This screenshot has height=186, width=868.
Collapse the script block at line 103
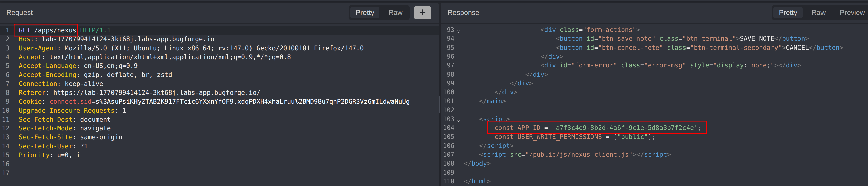click(458, 120)
